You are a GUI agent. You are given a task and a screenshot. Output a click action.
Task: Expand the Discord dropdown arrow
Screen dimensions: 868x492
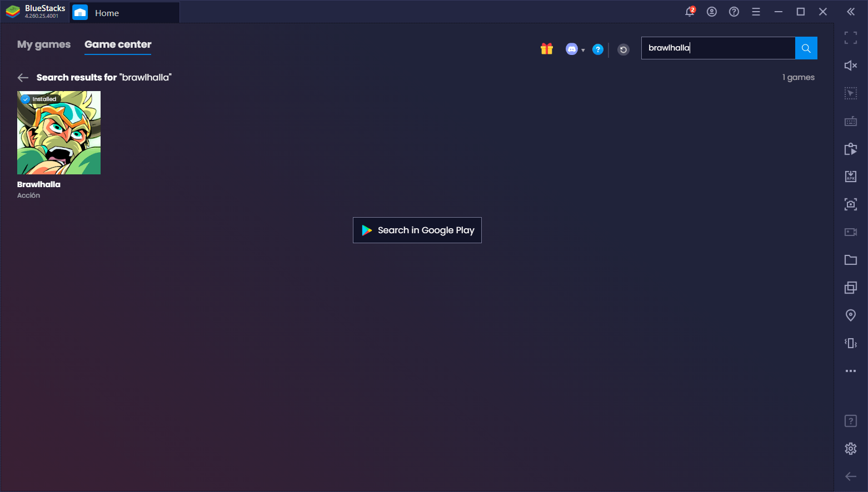click(583, 50)
